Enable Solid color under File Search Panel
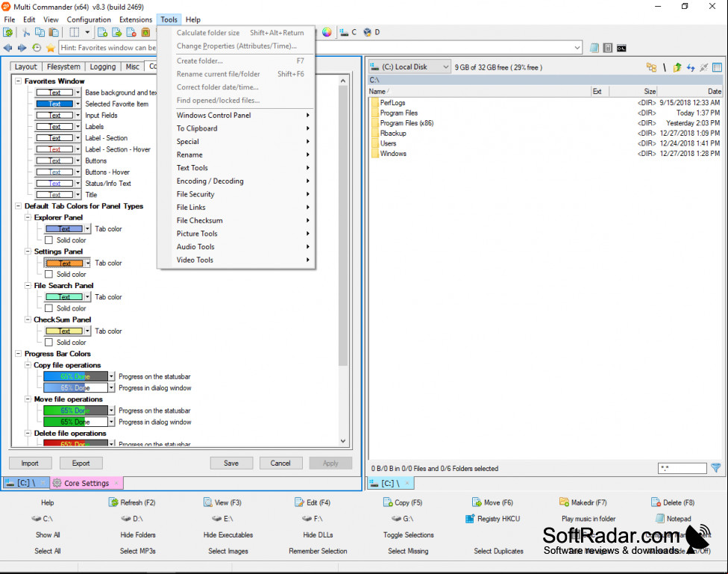Screen dimensions: 728x574 click(48, 308)
